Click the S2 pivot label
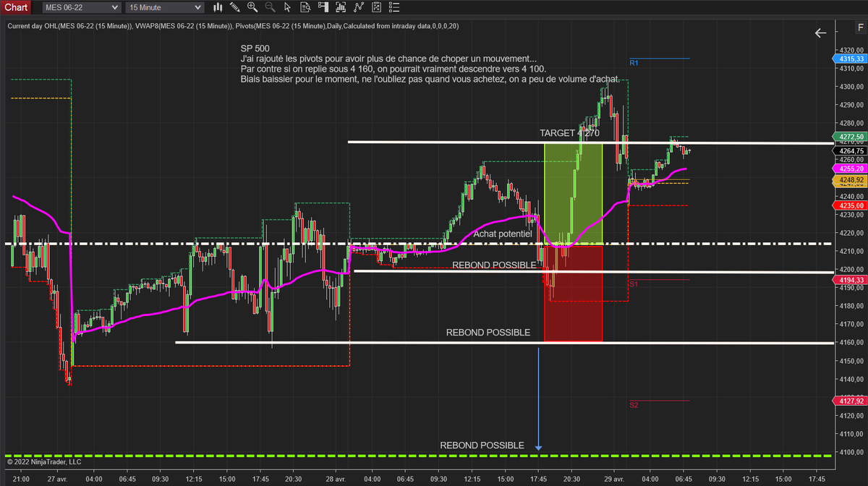The image size is (868, 486). [x=633, y=405]
